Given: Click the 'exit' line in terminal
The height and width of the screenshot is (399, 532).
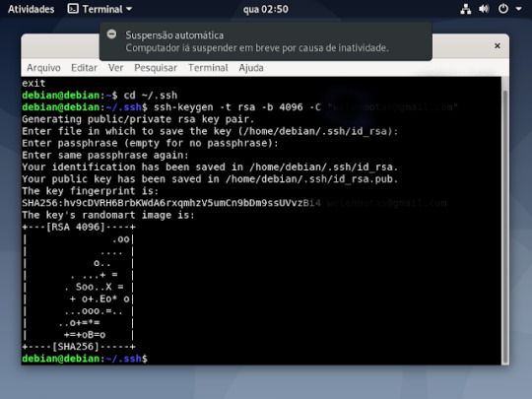Looking at the screenshot, I should [33, 83].
